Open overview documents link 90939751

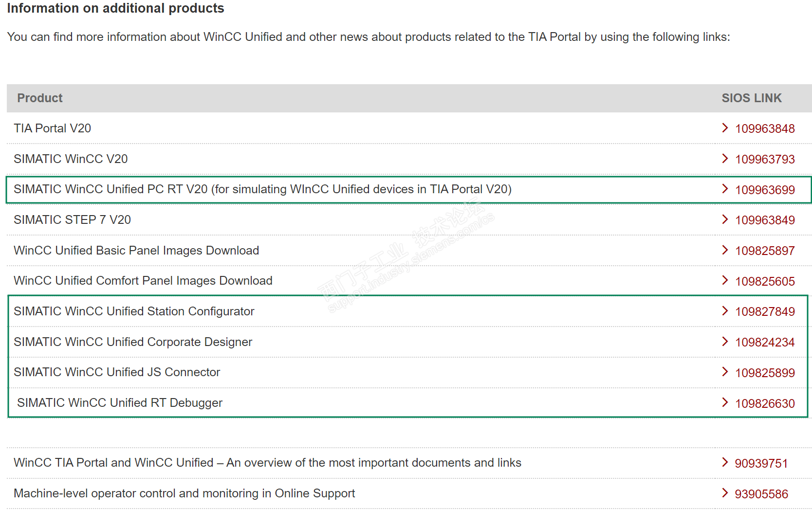point(761,464)
